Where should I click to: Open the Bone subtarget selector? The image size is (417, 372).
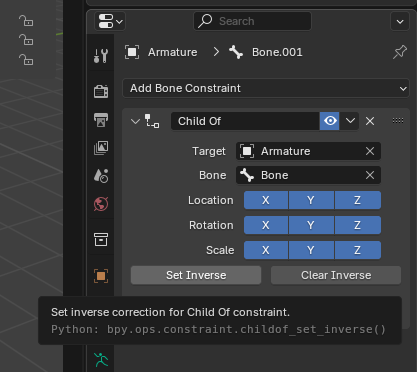(300, 175)
